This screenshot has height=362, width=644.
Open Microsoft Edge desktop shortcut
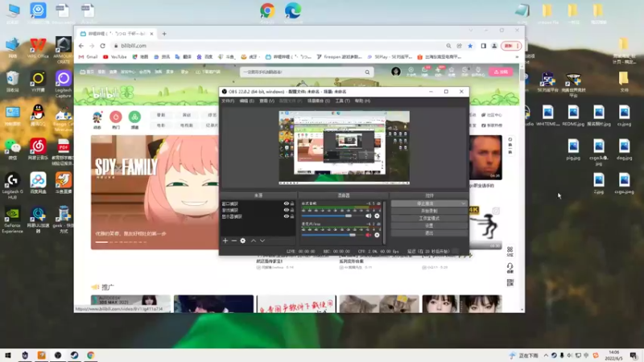coord(293,12)
